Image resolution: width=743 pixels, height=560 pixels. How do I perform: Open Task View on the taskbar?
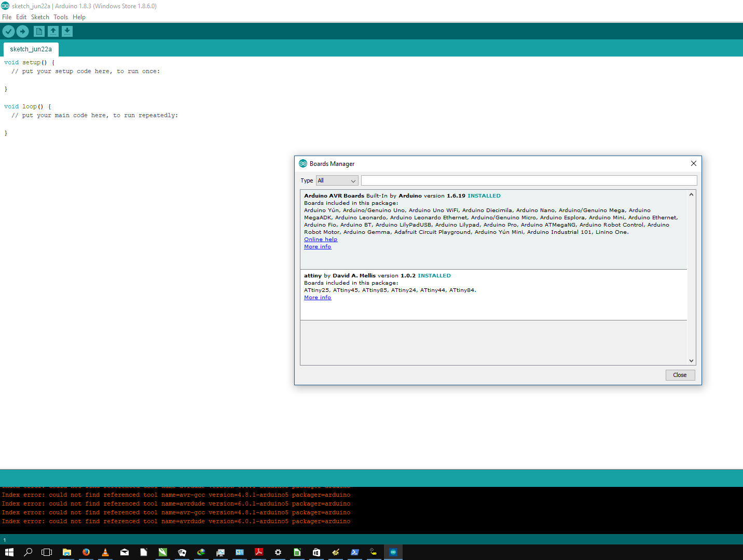point(47,552)
